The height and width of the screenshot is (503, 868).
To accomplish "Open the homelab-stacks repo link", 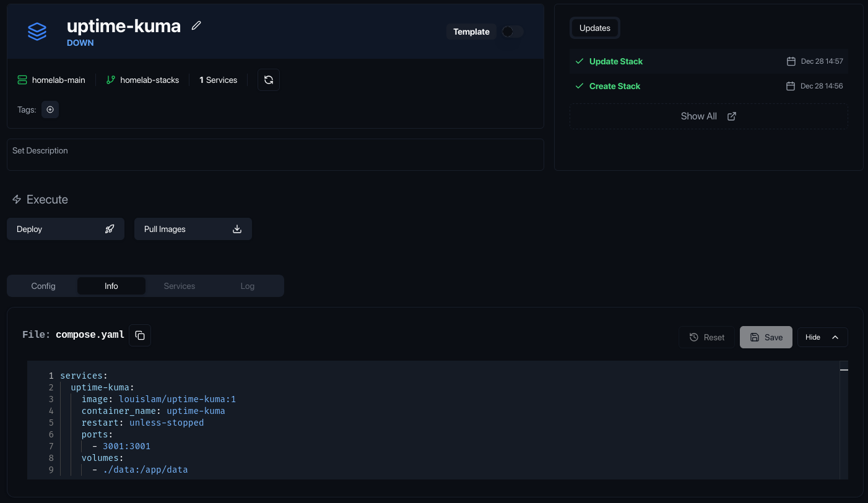I will point(142,80).
